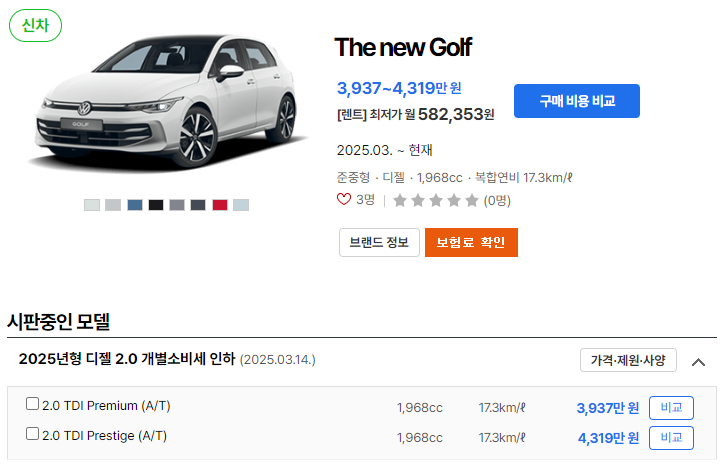Click the 시판중인 모델 heading

59,321
